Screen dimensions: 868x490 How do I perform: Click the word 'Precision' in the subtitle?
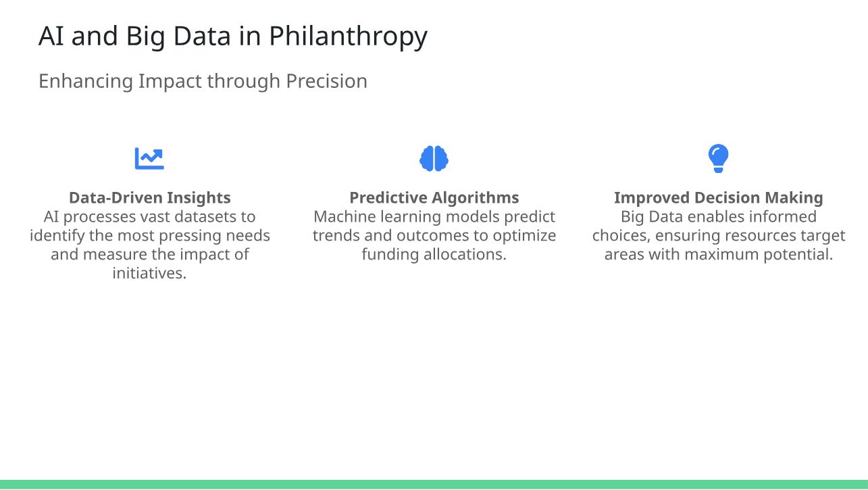(326, 81)
